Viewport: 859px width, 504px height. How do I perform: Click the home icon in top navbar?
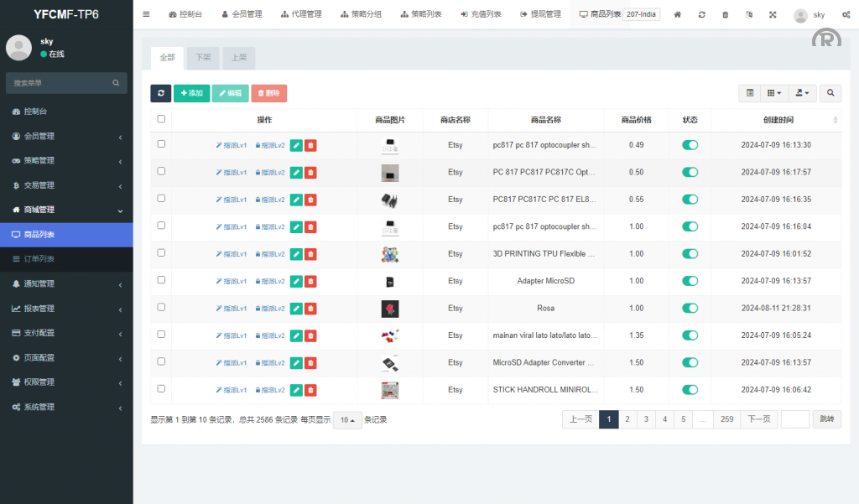[678, 15]
